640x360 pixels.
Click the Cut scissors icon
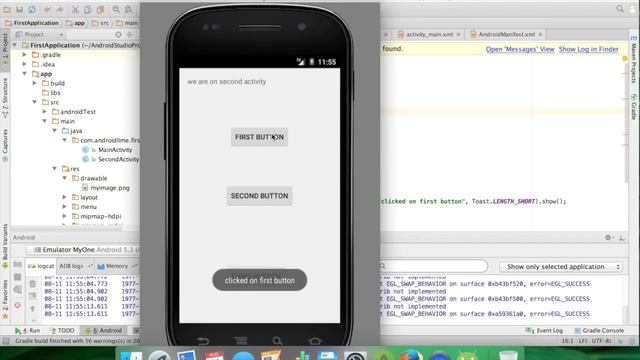75,9
